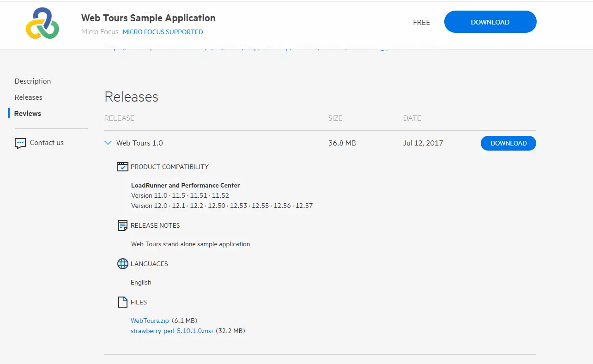Viewport: 593px width, 364px height.
Task: Click the Version 11.0 compatibility line
Action: coord(180,195)
